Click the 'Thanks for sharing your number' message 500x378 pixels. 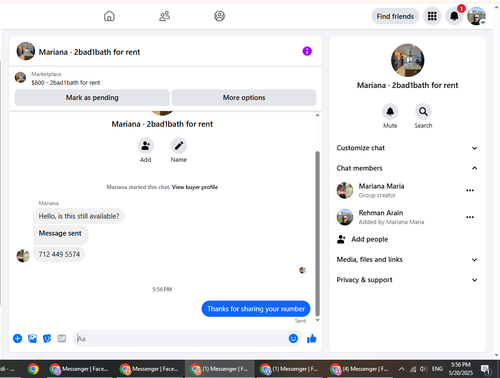point(256,309)
